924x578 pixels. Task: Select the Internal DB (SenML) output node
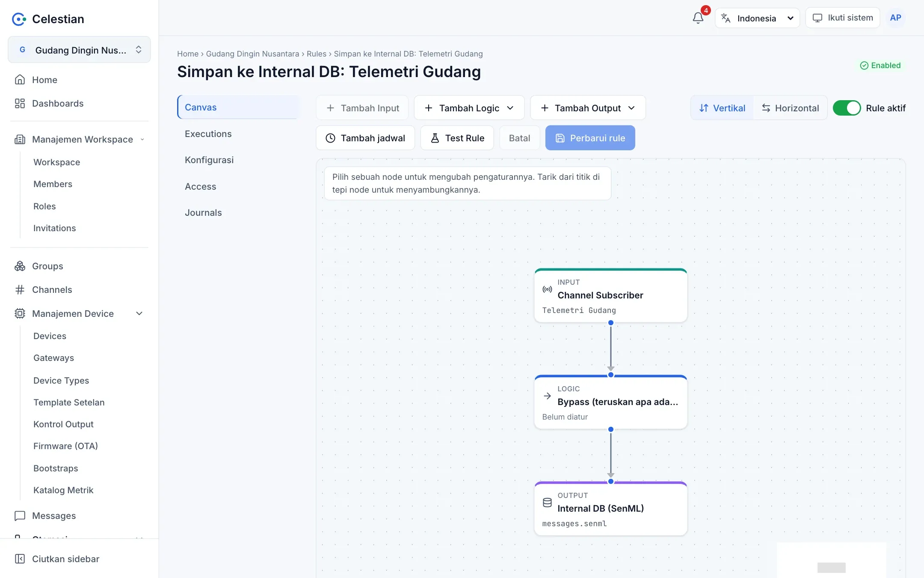(x=610, y=509)
